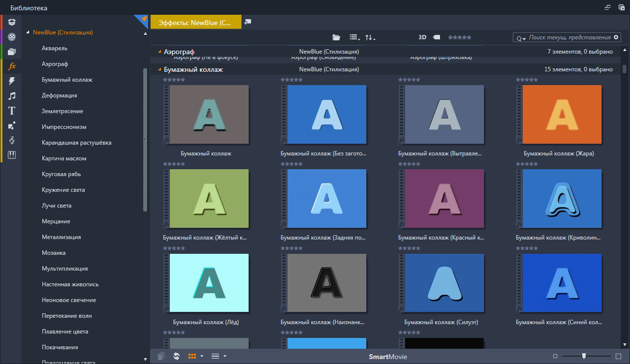Image resolution: width=630 pixels, height=364 pixels.
Task: Open the film reel projects category
Action: click(x=12, y=36)
